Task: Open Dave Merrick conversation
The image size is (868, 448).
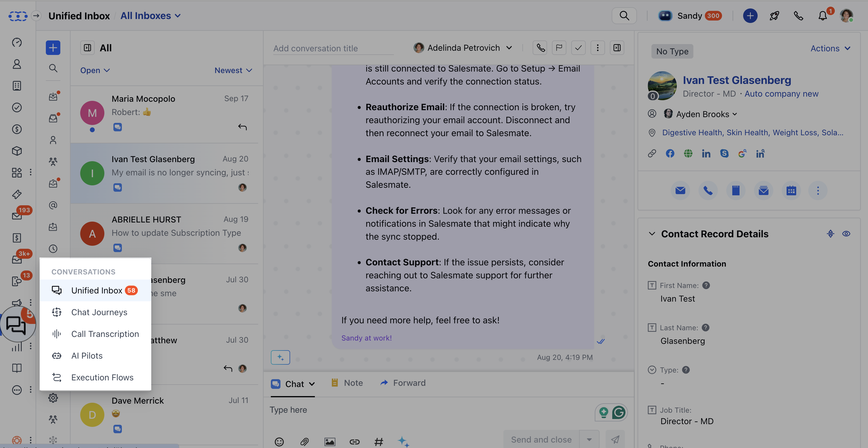Action: [x=164, y=415]
